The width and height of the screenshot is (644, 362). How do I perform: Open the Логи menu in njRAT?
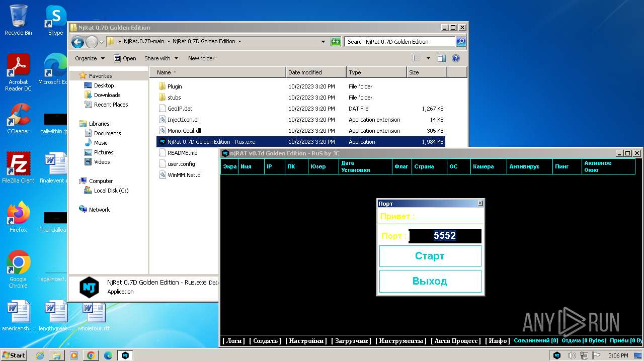pos(234,341)
